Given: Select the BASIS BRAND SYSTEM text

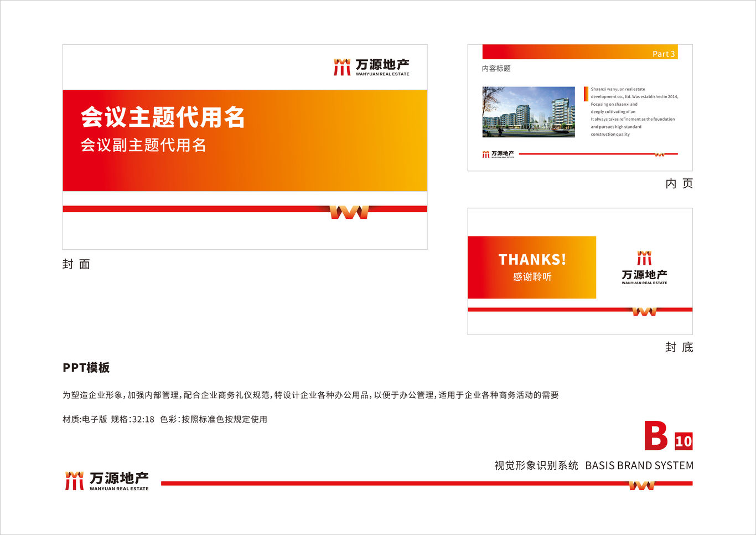Looking at the screenshot, I should (x=639, y=466).
